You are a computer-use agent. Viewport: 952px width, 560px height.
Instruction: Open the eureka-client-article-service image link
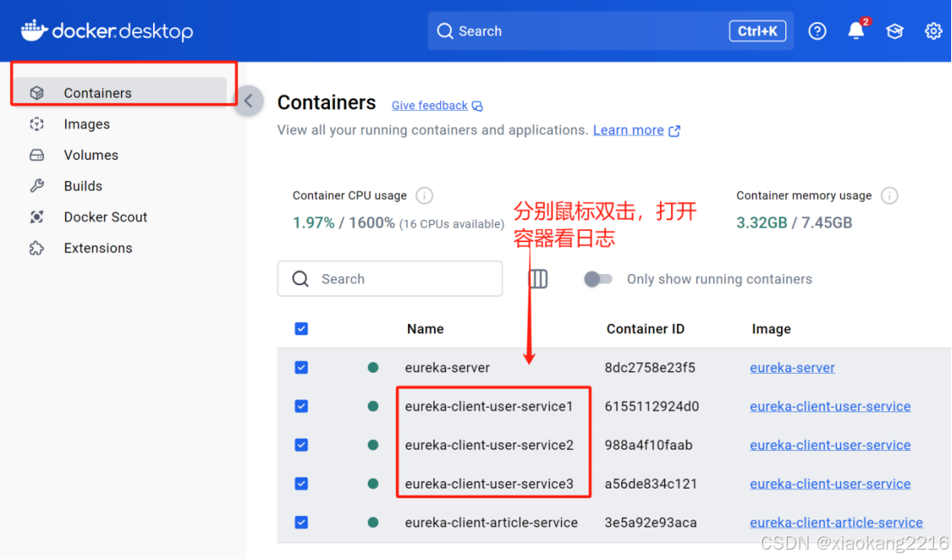[836, 521]
